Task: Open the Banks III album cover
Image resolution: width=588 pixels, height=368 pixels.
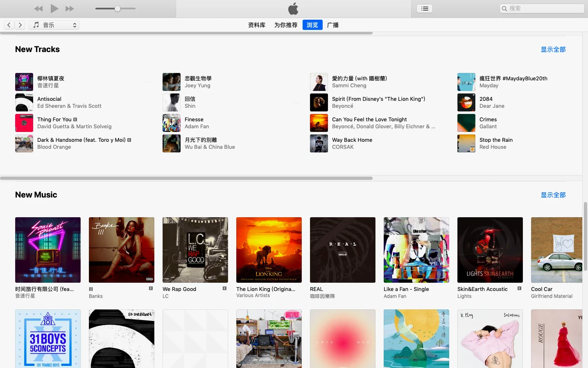Action: point(122,250)
